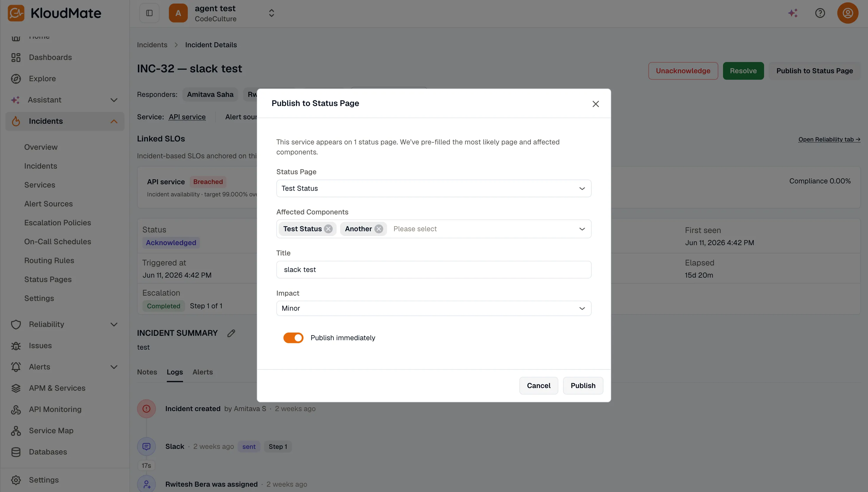Open the Escalation Policies submenu item
The width and height of the screenshot is (868, 492).
coord(57,223)
